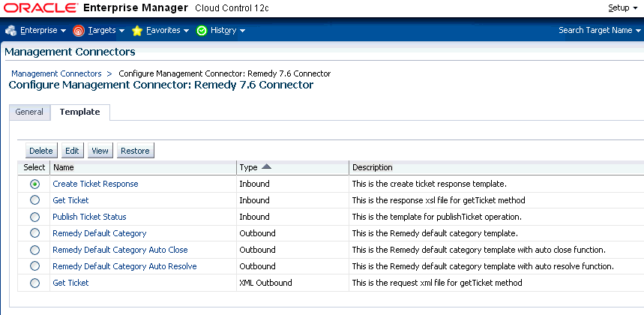
Task: Open the Search Target Name dropdown
Action: [600, 31]
